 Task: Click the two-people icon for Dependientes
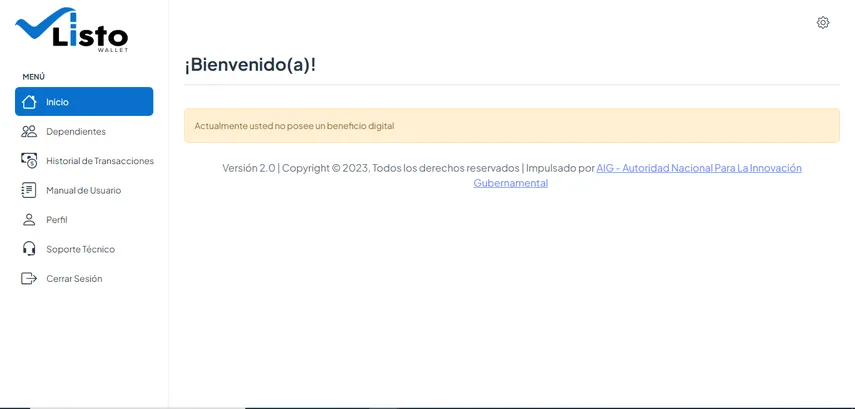[x=29, y=131]
